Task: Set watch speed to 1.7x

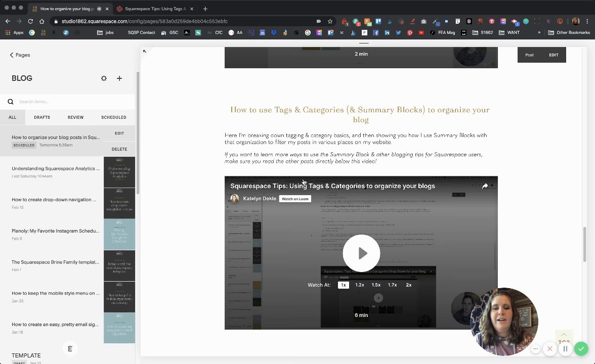Action: pos(393,285)
